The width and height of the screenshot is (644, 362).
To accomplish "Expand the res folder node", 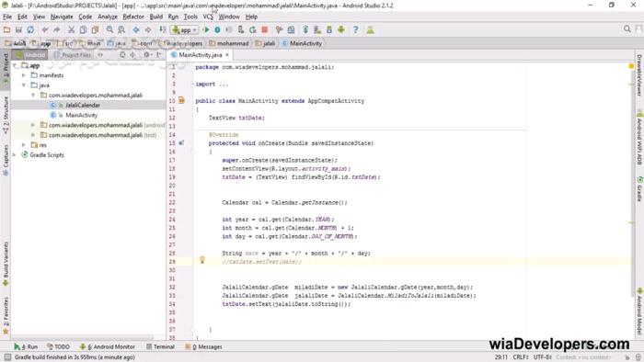I will point(24,145).
